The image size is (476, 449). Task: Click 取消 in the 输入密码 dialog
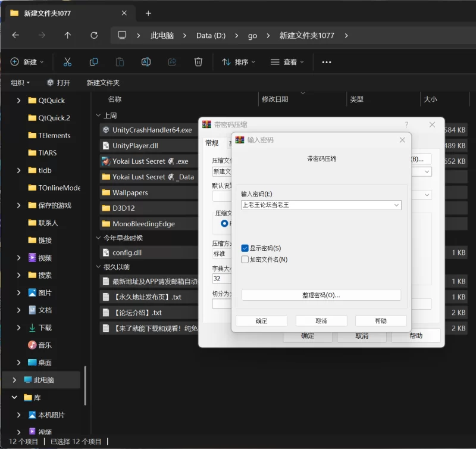[x=321, y=321]
